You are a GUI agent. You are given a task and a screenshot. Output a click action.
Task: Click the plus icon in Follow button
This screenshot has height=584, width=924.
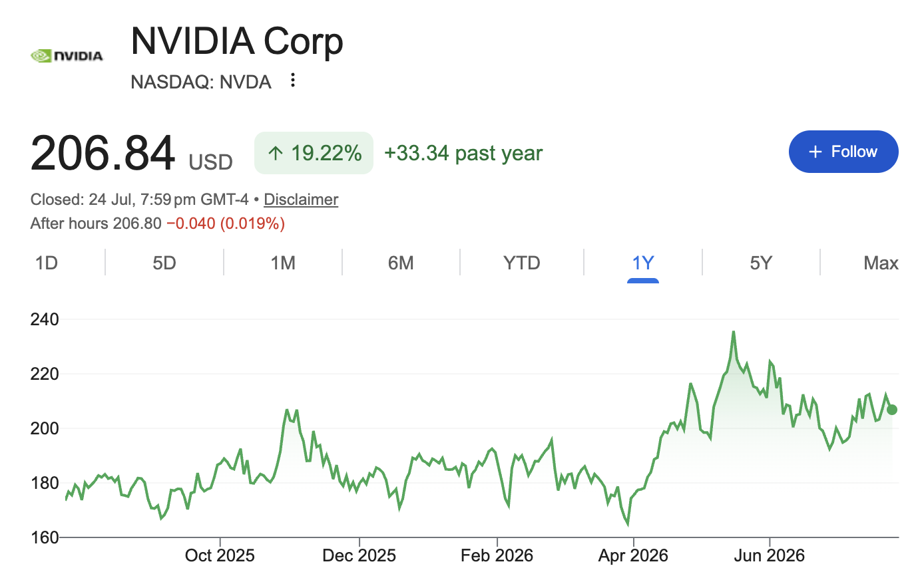[x=815, y=152]
